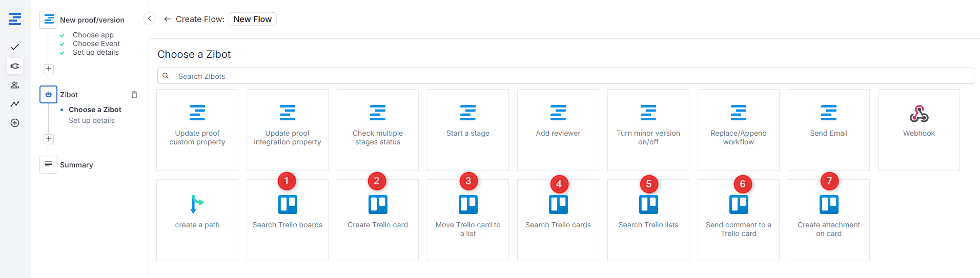
Task: Collapse the flow steps side panel
Action: pyautogui.click(x=149, y=19)
